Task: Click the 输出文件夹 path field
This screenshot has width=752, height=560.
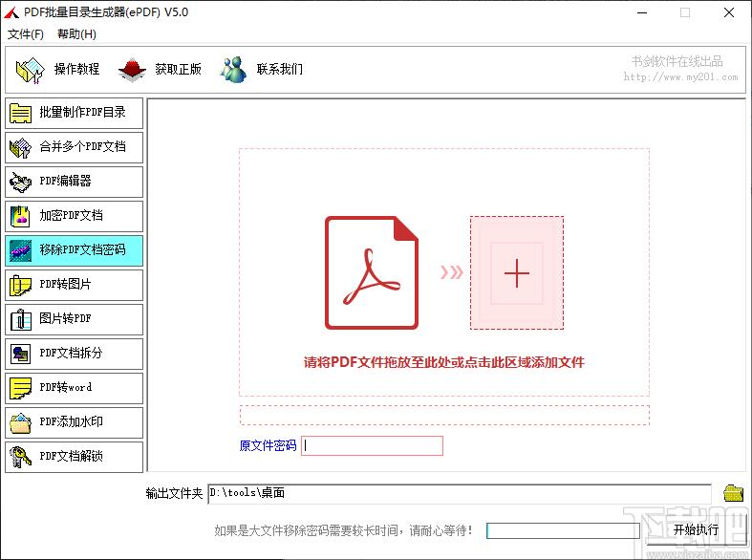Action: 460,493
